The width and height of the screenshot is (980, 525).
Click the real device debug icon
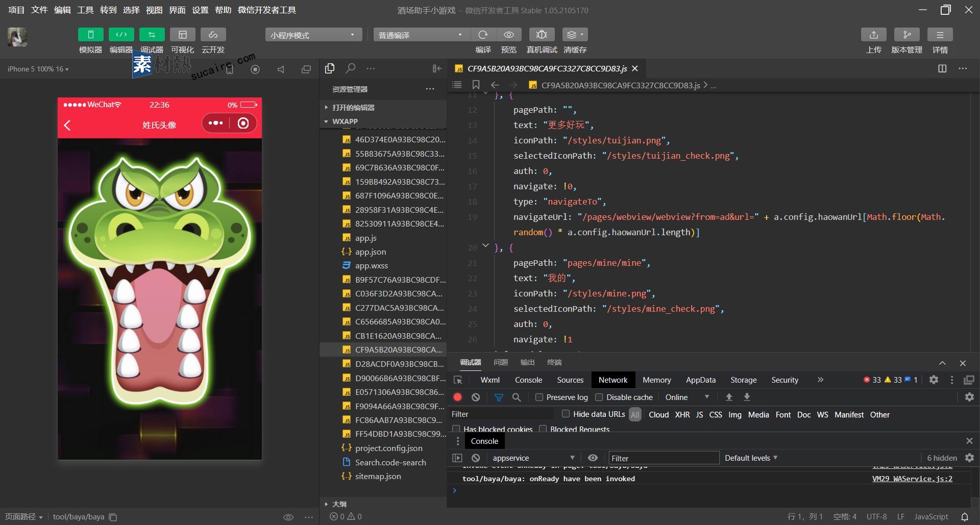542,35
